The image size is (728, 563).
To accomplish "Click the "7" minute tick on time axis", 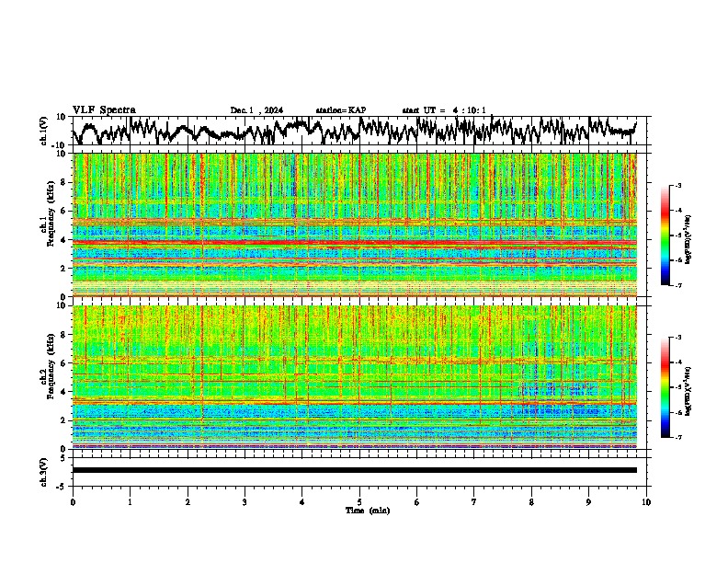I will click(474, 502).
